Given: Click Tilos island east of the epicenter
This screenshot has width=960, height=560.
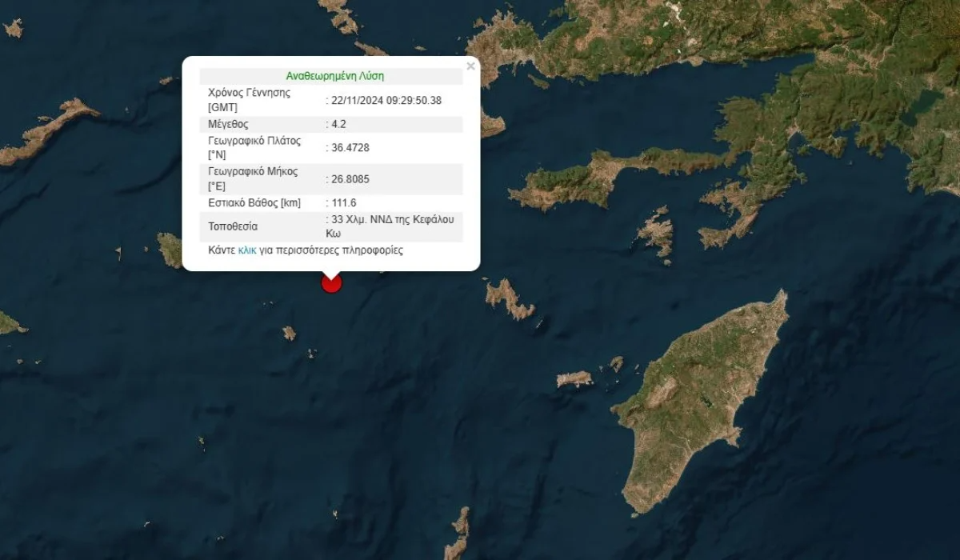Looking at the screenshot, I should coord(509,298).
